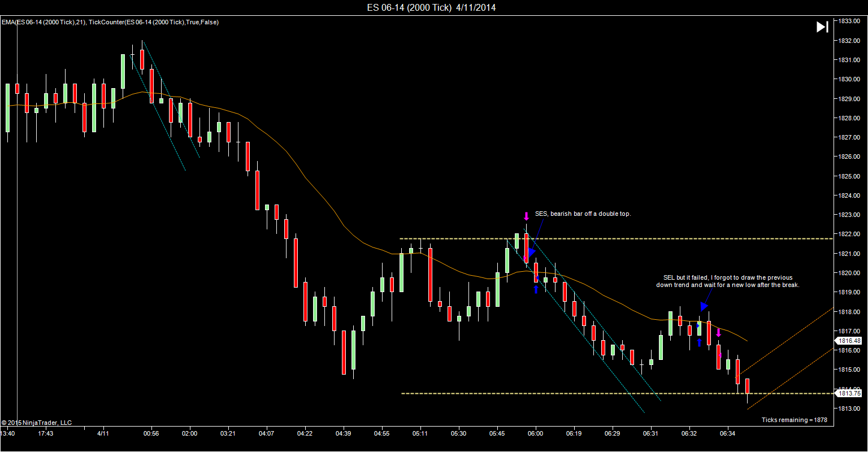Click the 06:19 time axis label
868x452 pixels.
click(x=574, y=433)
